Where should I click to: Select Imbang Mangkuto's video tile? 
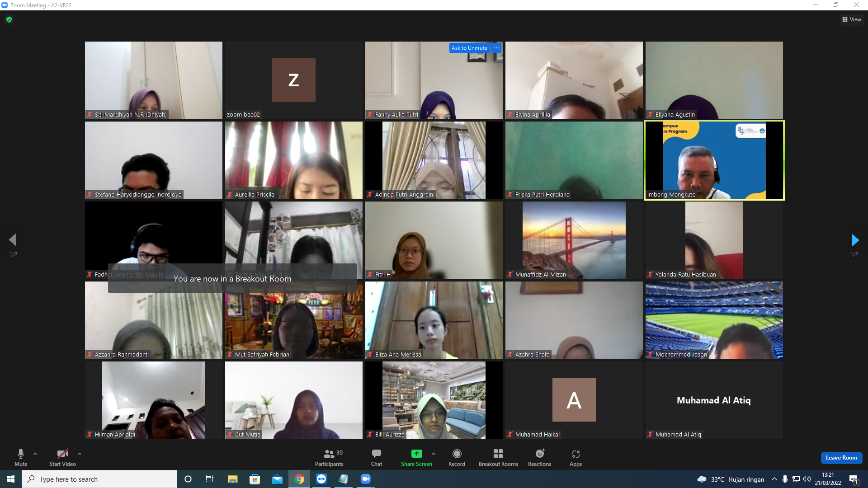[x=714, y=160]
